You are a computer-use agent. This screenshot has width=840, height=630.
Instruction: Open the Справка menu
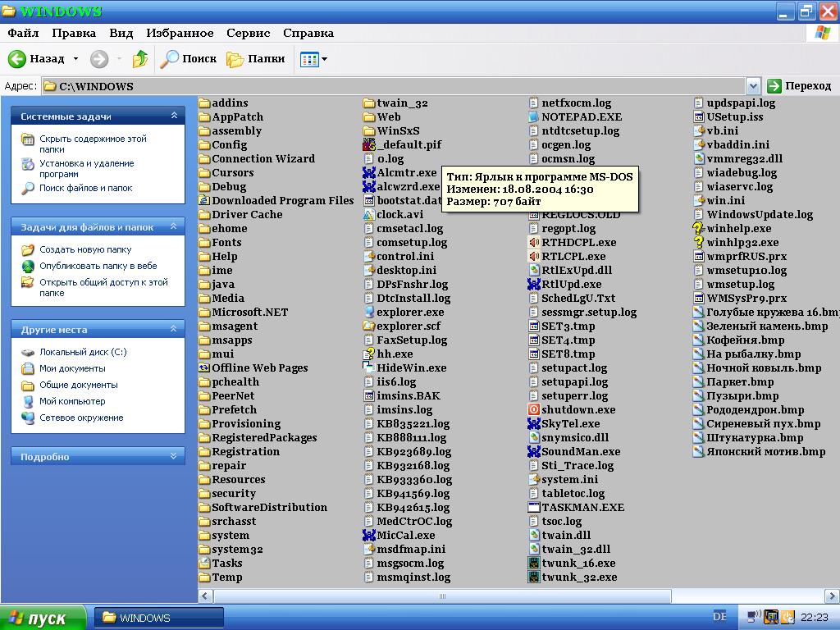pyautogui.click(x=308, y=33)
